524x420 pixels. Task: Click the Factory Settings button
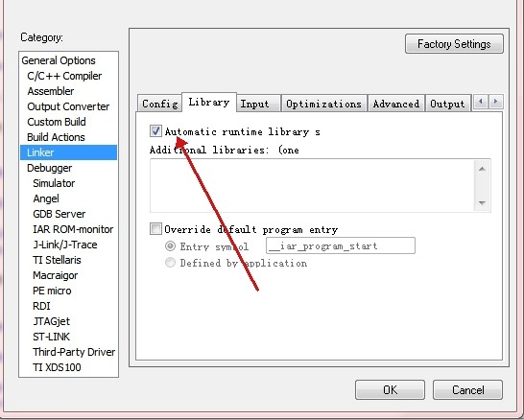[x=454, y=44]
